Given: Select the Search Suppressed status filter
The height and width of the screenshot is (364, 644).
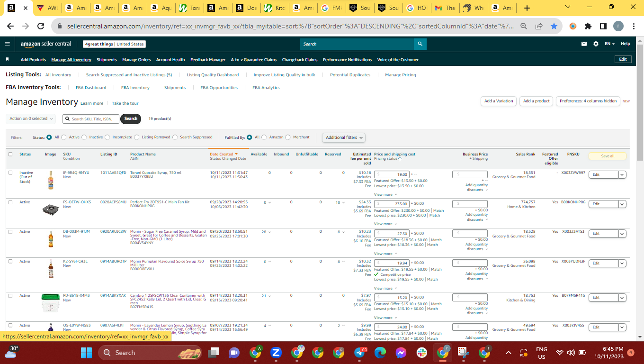Looking at the screenshot, I should coord(175,137).
